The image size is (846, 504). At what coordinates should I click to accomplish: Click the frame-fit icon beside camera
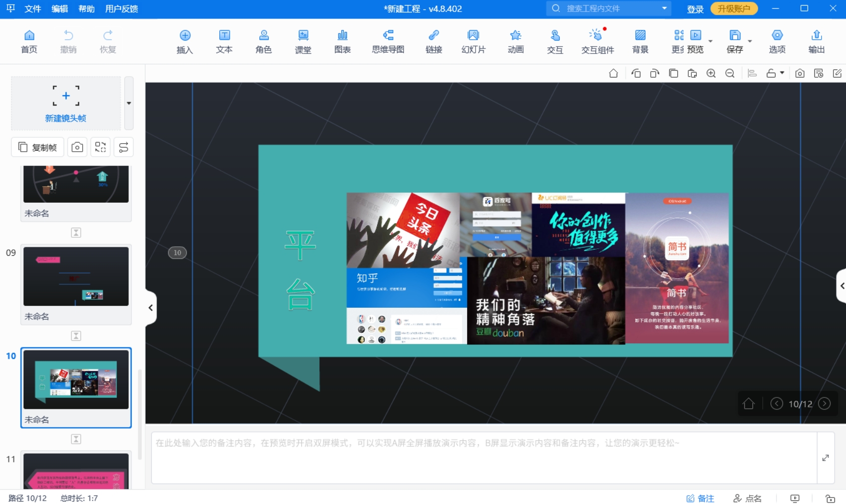(x=100, y=147)
